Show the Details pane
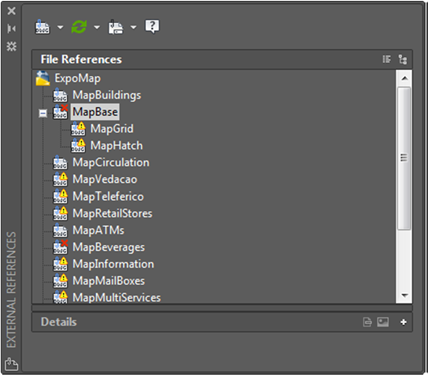 (x=367, y=322)
